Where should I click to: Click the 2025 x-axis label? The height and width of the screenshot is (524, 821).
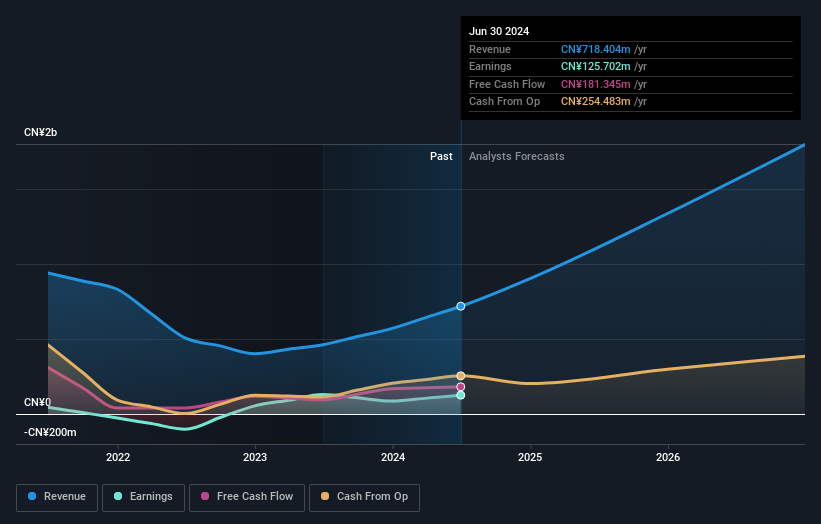530,457
